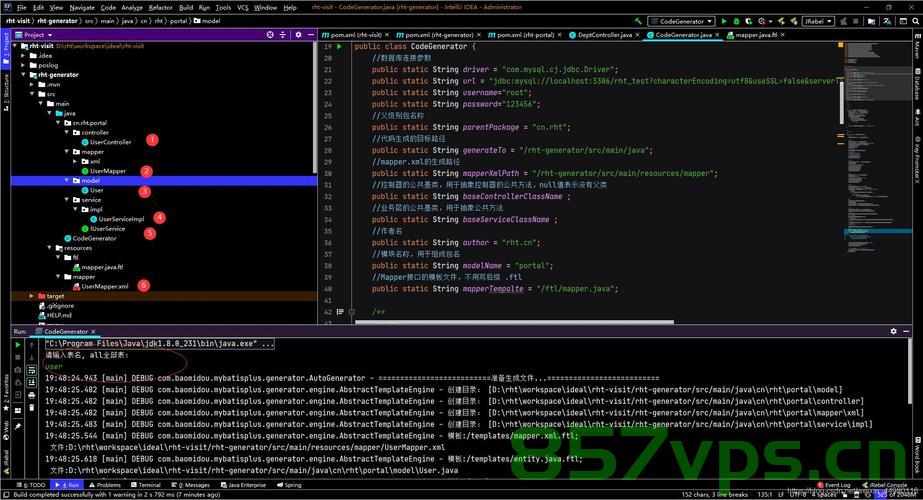Open the Messages tool window
Image resolution: width=923 pixels, height=500 pixels.
(191, 485)
